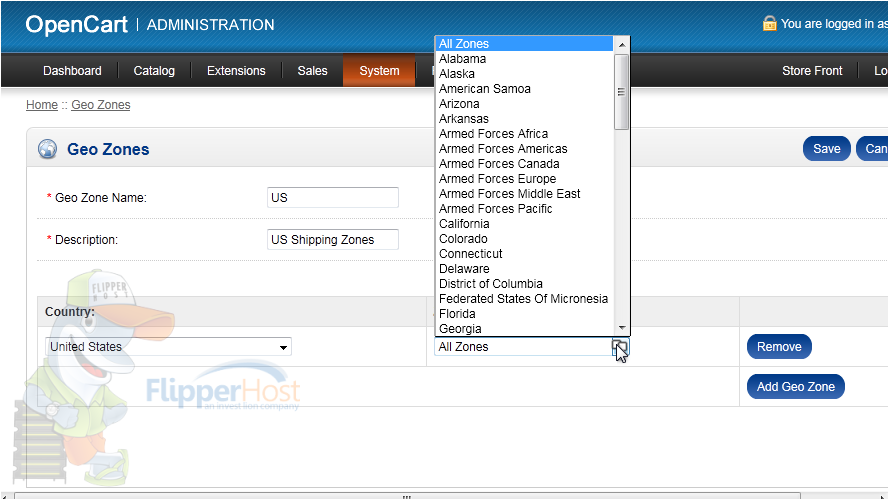
Task: Follow the Home breadcrumb link
Action: (42, 105)
